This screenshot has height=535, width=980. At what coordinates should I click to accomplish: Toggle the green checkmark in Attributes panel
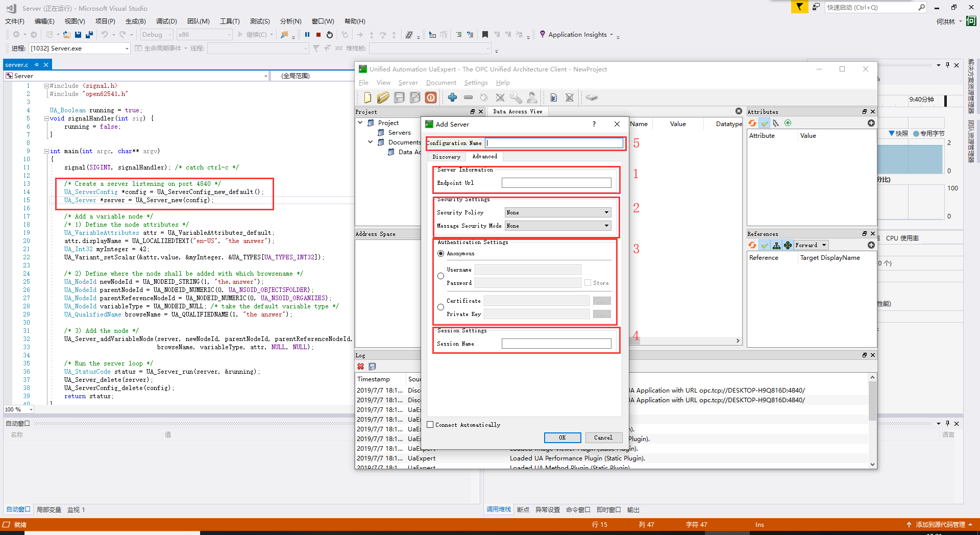(x=765, y=123)
